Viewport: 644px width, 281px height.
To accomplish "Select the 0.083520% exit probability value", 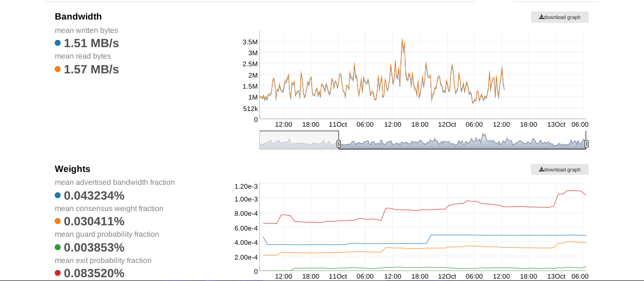I will pyautogui.click(x=94, y=273).
